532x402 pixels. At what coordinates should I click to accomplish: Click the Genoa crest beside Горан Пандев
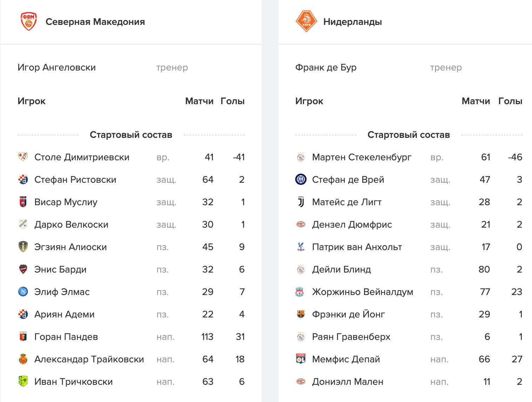23,337
